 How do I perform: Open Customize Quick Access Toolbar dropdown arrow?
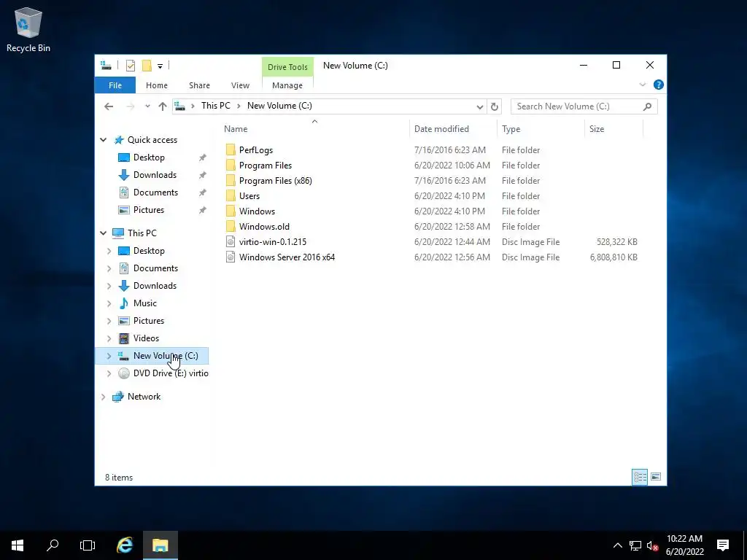tap(160, 66)
